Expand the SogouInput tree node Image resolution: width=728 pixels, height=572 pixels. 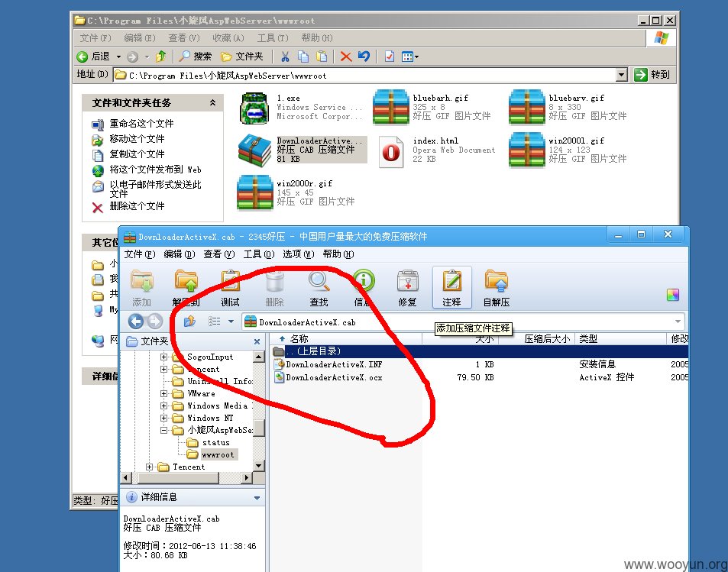pos(164,357)
